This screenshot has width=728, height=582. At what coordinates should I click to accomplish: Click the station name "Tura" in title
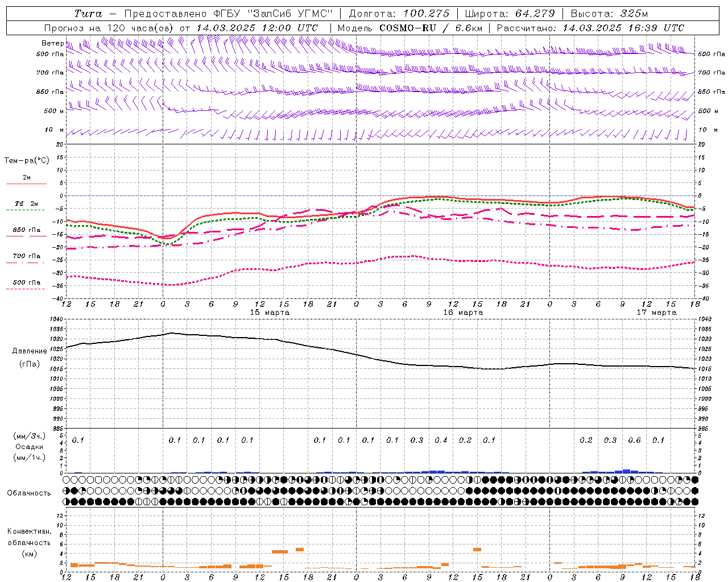(x=88, y=14)
